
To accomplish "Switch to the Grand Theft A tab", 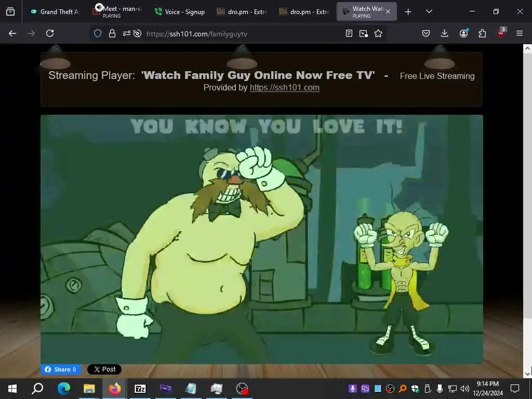I will pos(55,12).
